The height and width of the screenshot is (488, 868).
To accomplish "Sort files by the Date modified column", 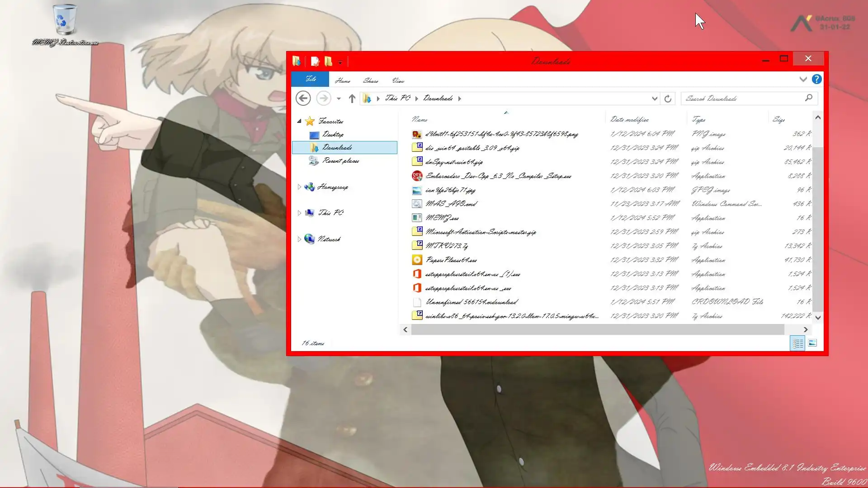I will 629,119.
